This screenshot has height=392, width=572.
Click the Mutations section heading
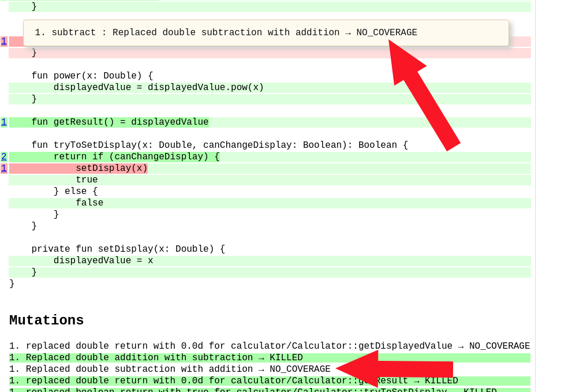pos(47,320)
